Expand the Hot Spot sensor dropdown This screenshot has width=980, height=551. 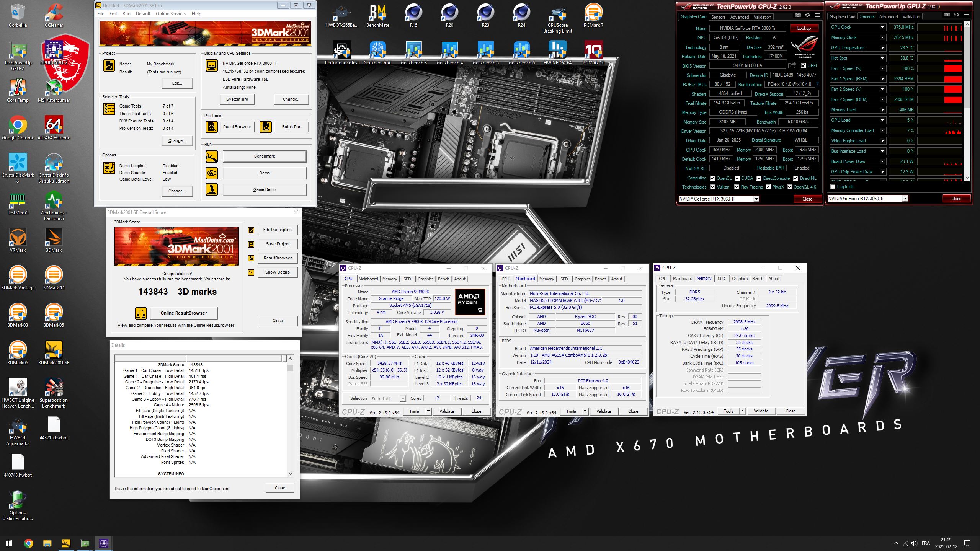[882, 58]
